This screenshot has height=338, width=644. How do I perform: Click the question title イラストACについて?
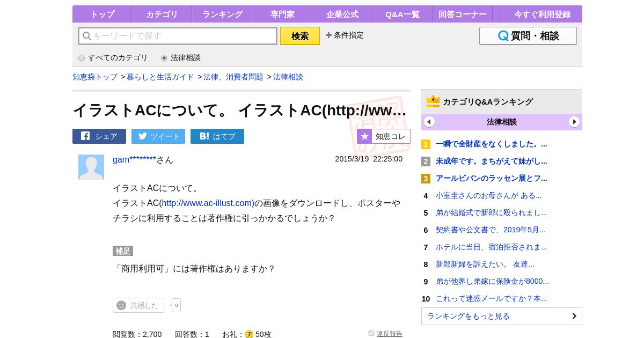pos(239,110)
